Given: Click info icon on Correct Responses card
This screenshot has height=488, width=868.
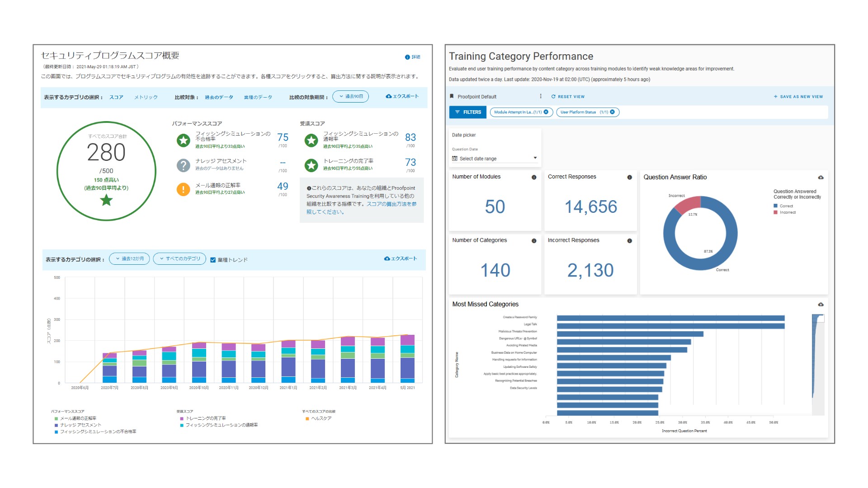Looking at the screenshot, I should (x=629, y=177).
